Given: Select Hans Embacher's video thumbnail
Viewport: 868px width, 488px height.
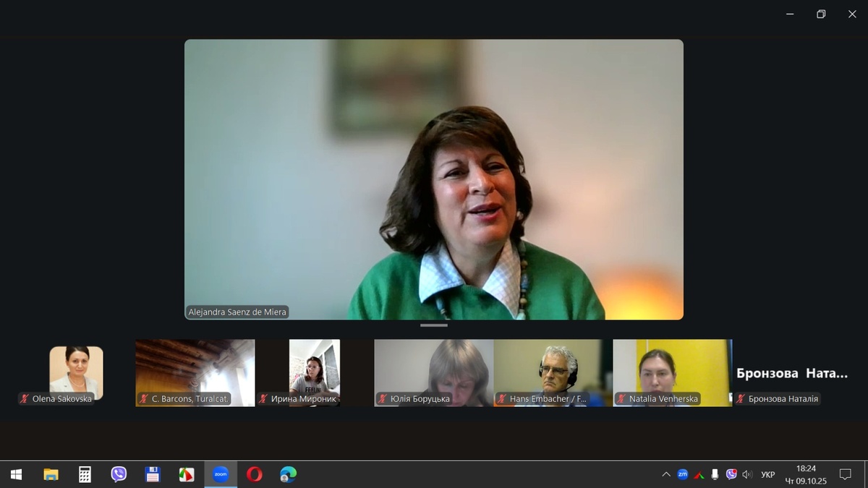Looking at the screenshot, I should [x=553, y=372].
